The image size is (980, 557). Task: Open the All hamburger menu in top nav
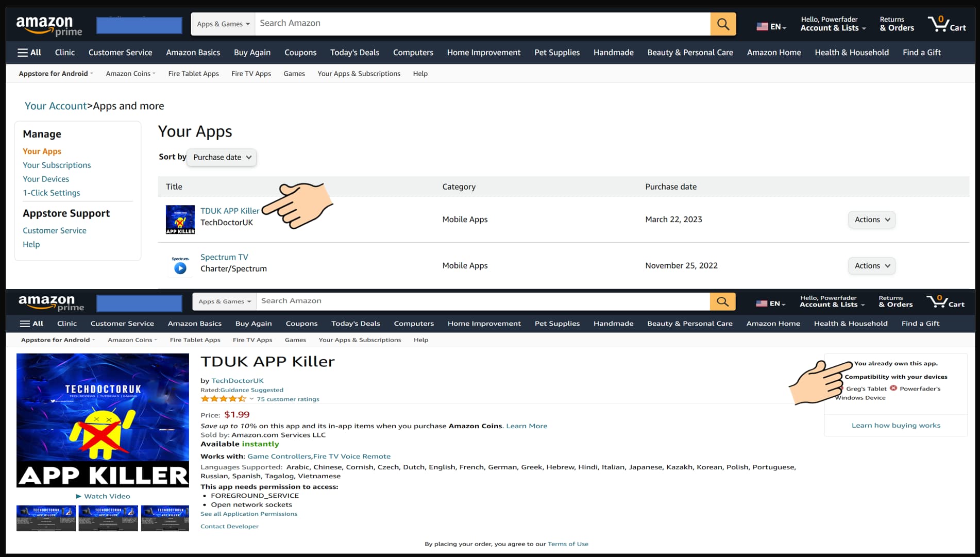pyautogui.click(x=29, y=53)
